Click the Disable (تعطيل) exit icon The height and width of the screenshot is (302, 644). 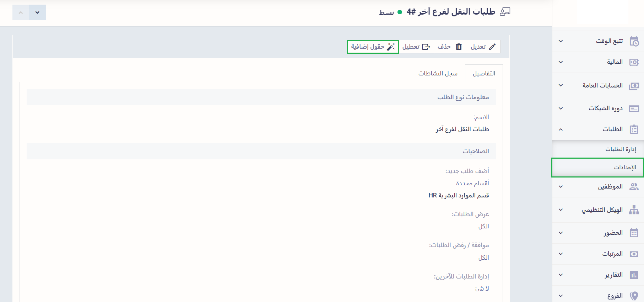tap(426, 47)
